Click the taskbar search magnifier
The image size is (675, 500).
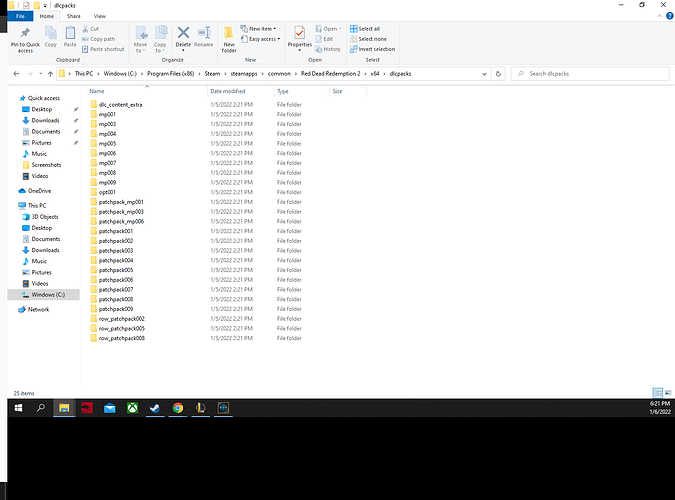point(41,408)
